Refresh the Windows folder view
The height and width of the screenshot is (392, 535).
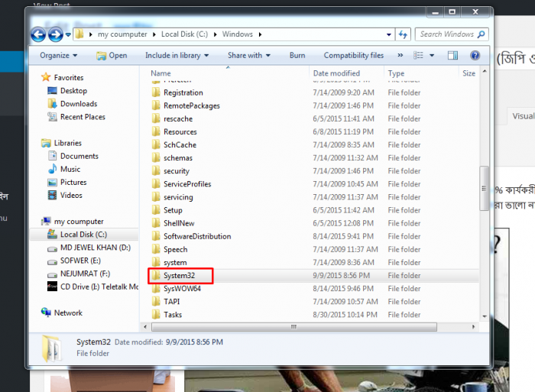pyautogui.click(x=403, y=34)
